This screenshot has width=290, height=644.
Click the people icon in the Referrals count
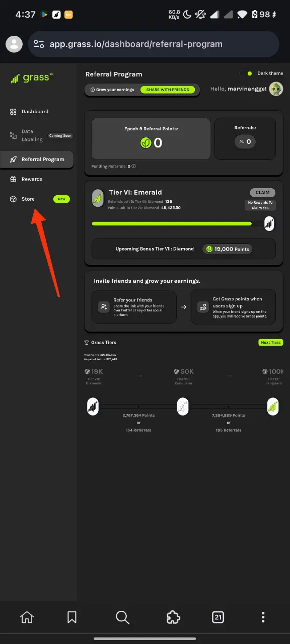point(242,142)
